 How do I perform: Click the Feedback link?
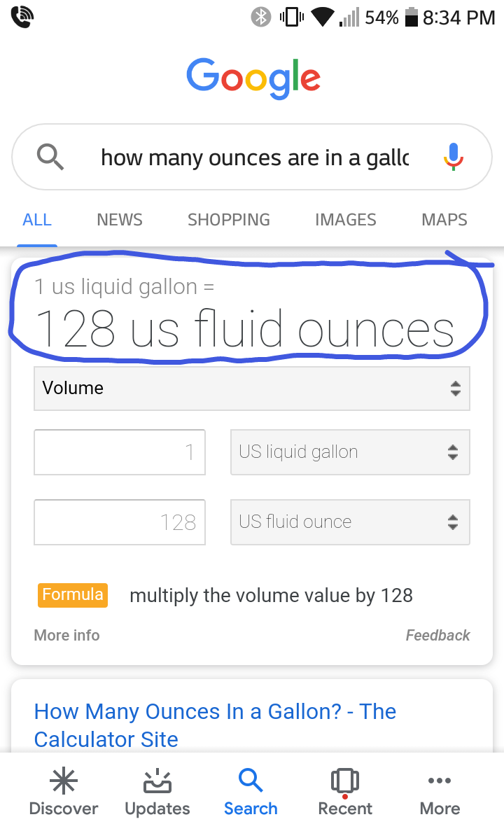click(437, 635)
